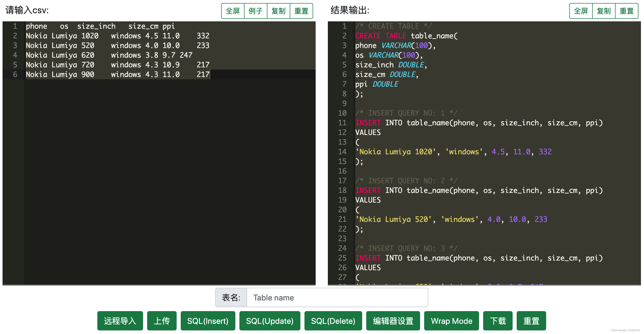The image size is (644, 334).
Task: Click the 下载 download button
Action: [x=497, y=321]
